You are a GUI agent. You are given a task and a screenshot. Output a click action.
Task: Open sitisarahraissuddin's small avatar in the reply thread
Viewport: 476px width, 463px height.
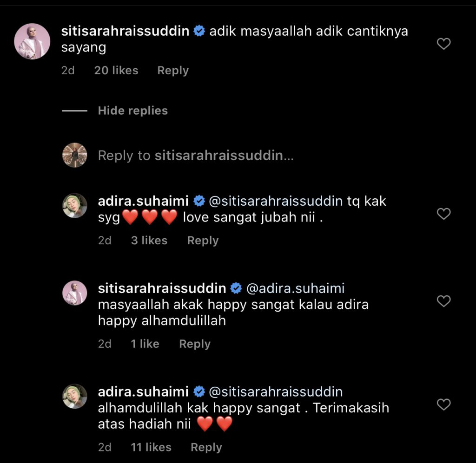(x=75, y=293)
